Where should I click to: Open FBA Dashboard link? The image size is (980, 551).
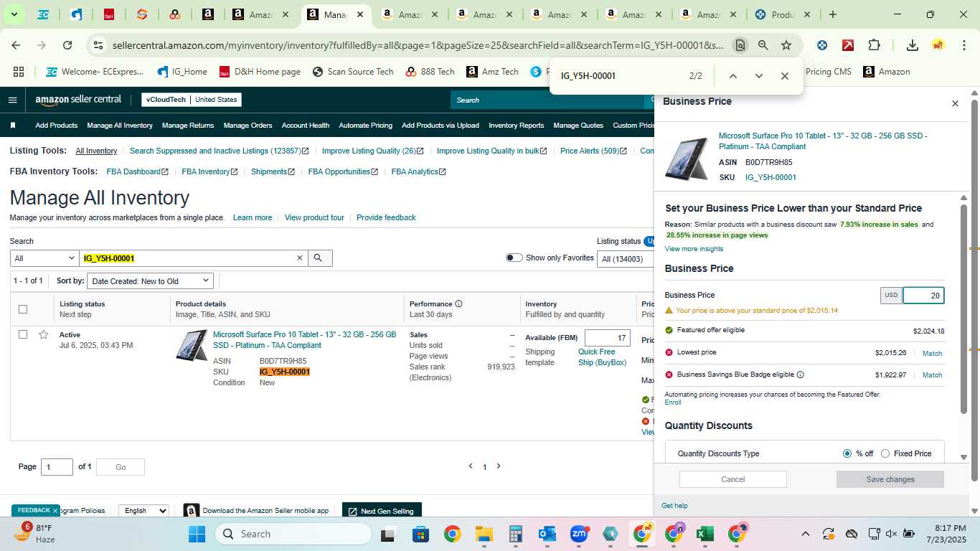click(137, 171)
